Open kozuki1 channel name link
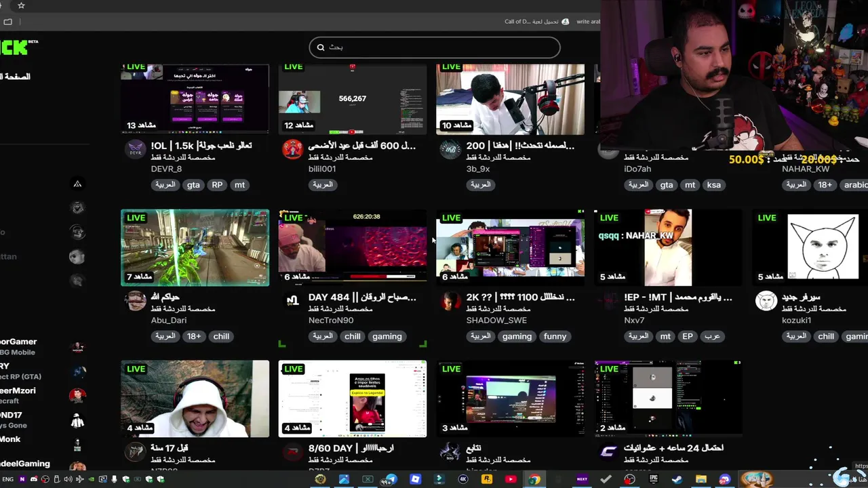 (796, 320)
